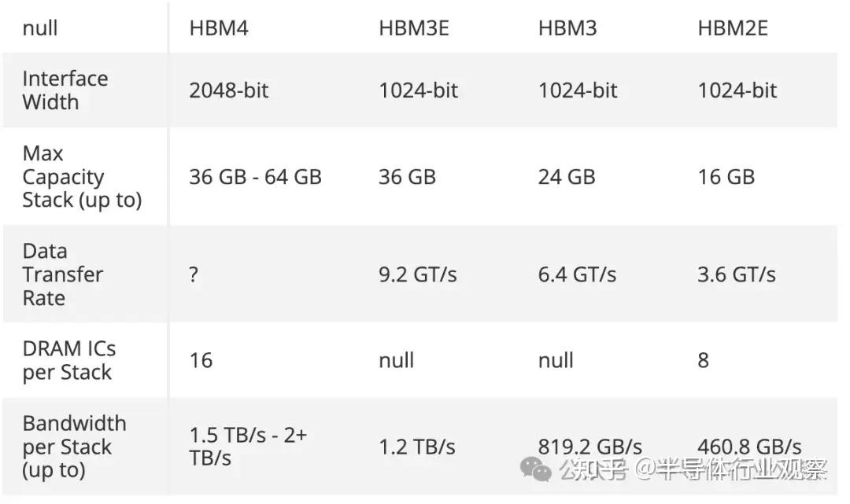Click the HBM2E column header
The width and height of the screenshot is (850, 504).
732,28
